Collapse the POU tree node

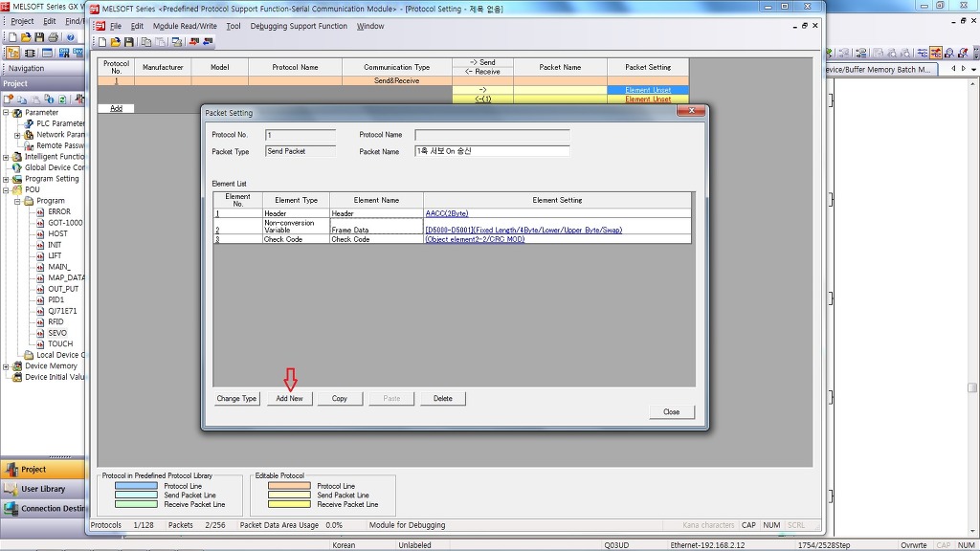click(x=6, y=190)
